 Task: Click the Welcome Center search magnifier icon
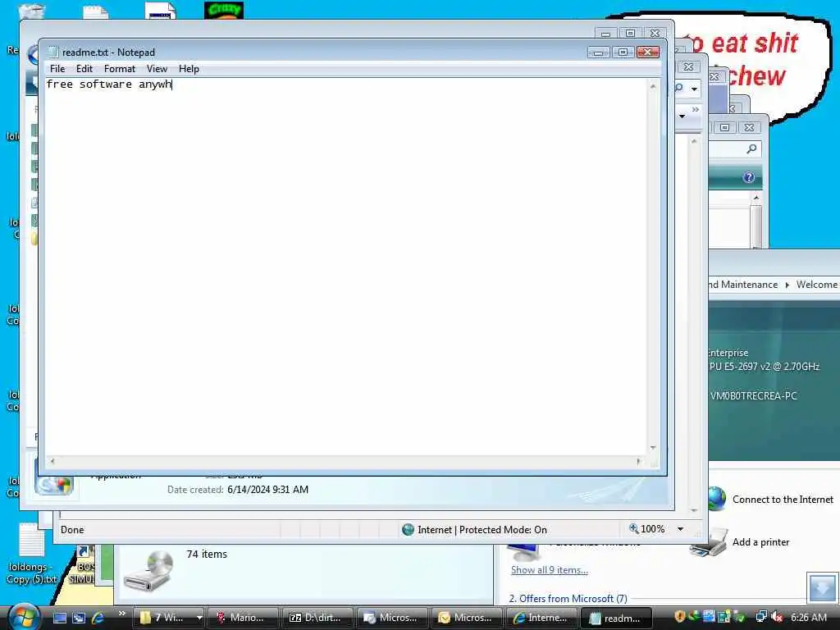coord(751,149)
